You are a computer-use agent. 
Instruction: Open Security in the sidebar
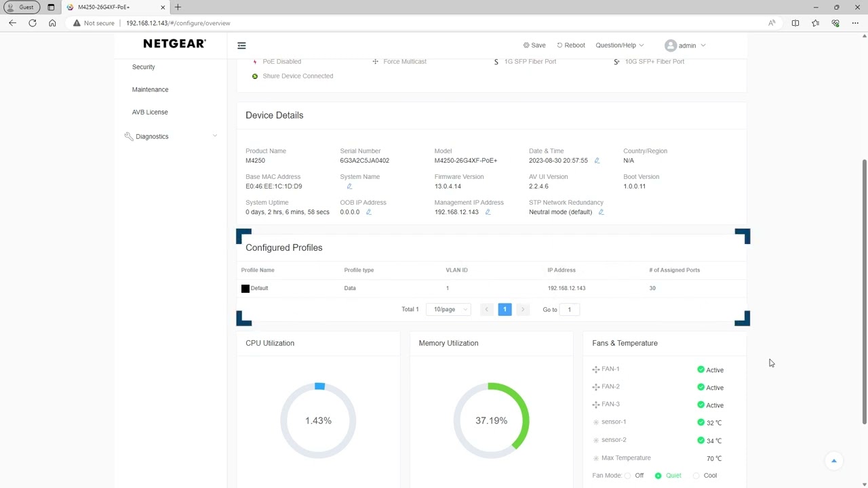(143, 67)
